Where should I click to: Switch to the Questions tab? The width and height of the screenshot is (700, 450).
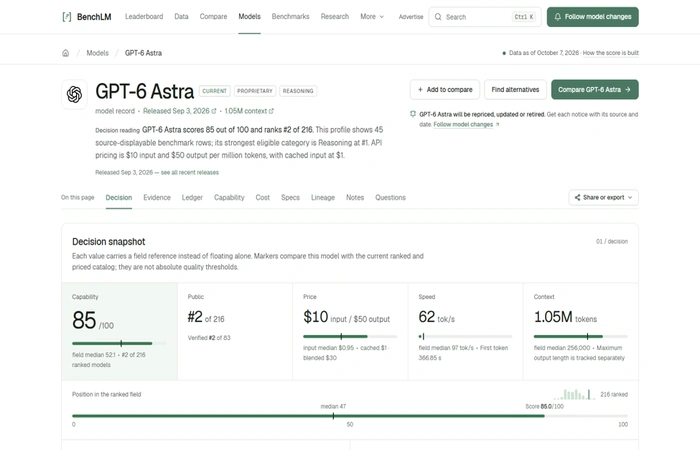[390, 197]
